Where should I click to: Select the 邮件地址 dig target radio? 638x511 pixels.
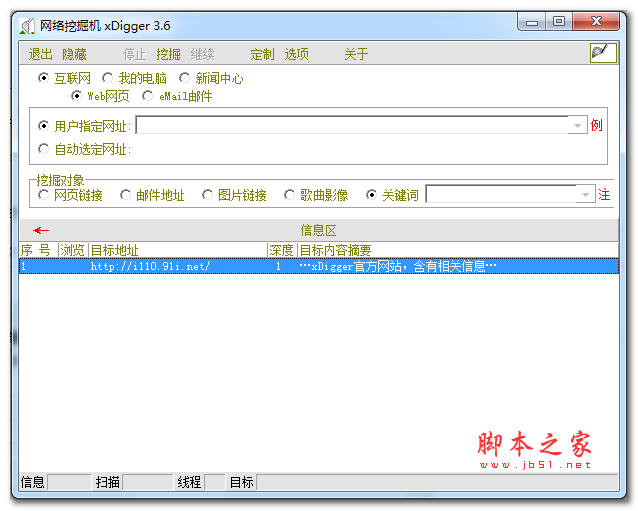[125, 195]
